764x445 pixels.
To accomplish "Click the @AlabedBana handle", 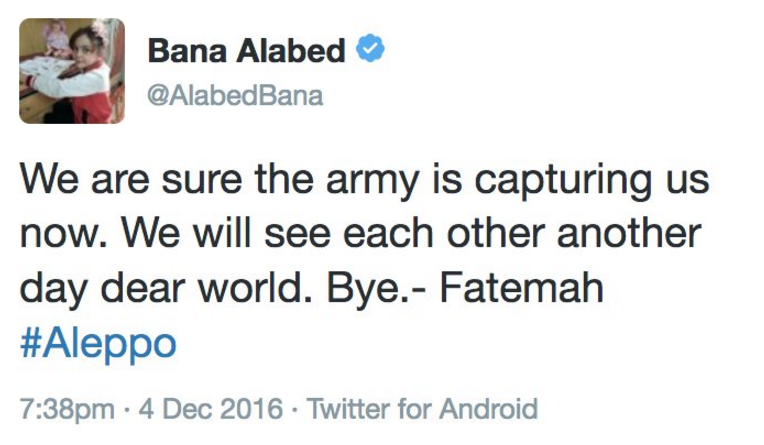I will pyautogui.click(x=235, y=95).
